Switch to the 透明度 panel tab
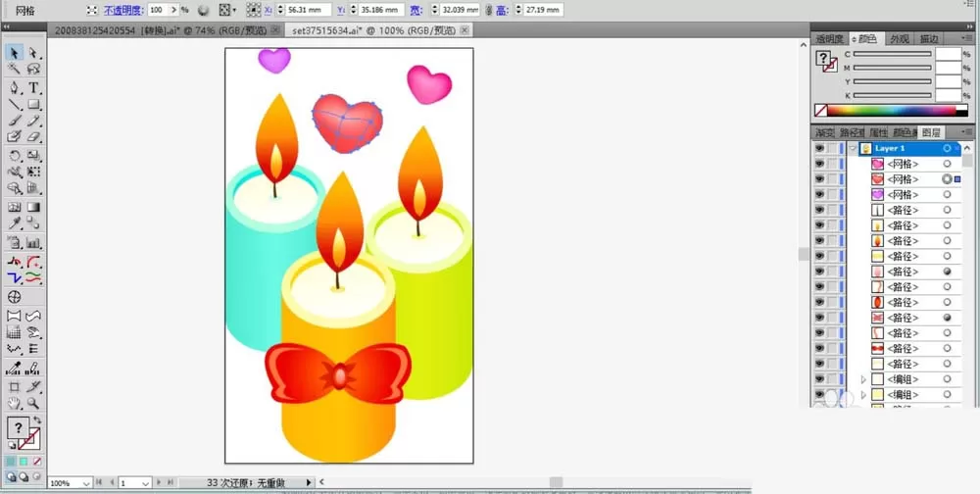Viewport: 980px width, 494px height. 829,39
